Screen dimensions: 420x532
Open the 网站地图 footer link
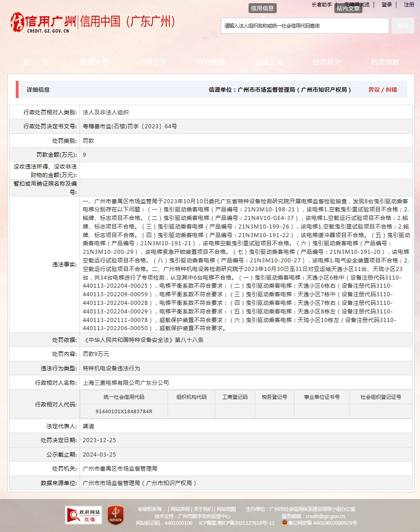[x=226, y=509]
